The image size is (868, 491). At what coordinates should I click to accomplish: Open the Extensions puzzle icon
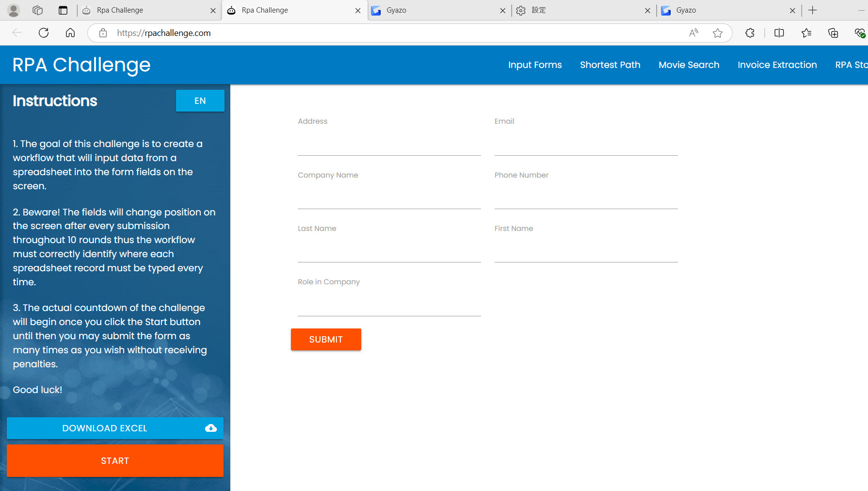point(750,33)
